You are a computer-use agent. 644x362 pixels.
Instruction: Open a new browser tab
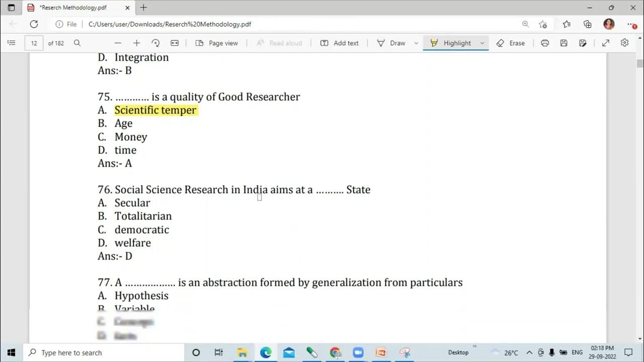pyautogui.click(x=143, y=8)
